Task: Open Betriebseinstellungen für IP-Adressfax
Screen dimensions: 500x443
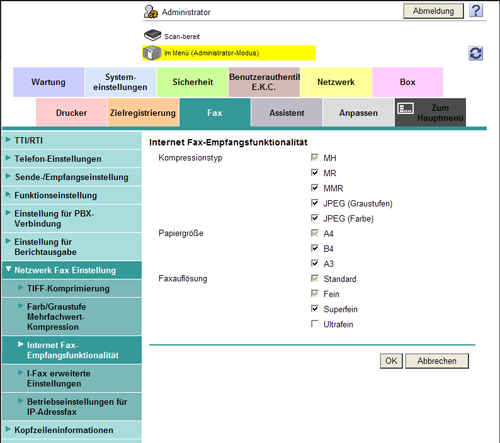Action: coord(72,407)
